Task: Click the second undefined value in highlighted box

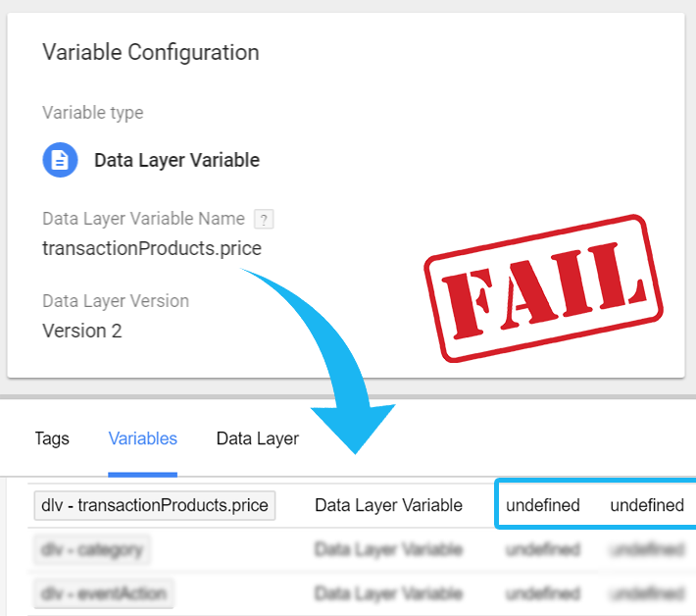Action: (x=647, y=505)
